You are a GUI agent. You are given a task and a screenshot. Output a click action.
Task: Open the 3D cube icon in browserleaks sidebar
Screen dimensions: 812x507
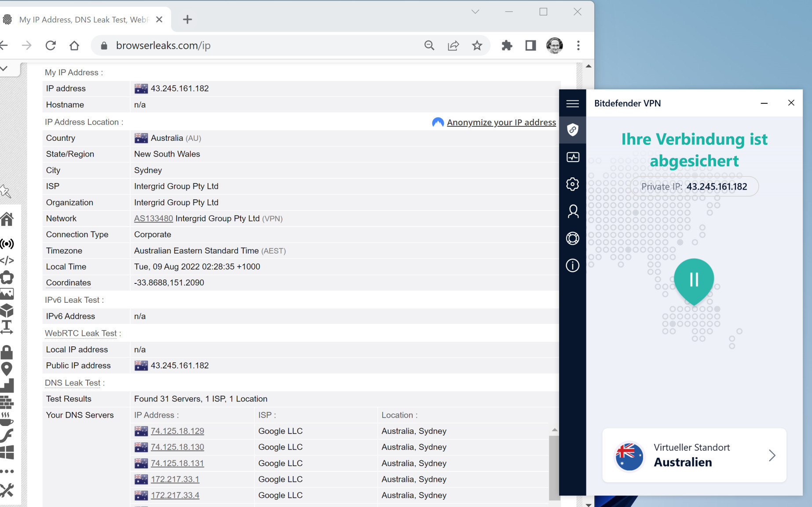(x=7, y=310)
